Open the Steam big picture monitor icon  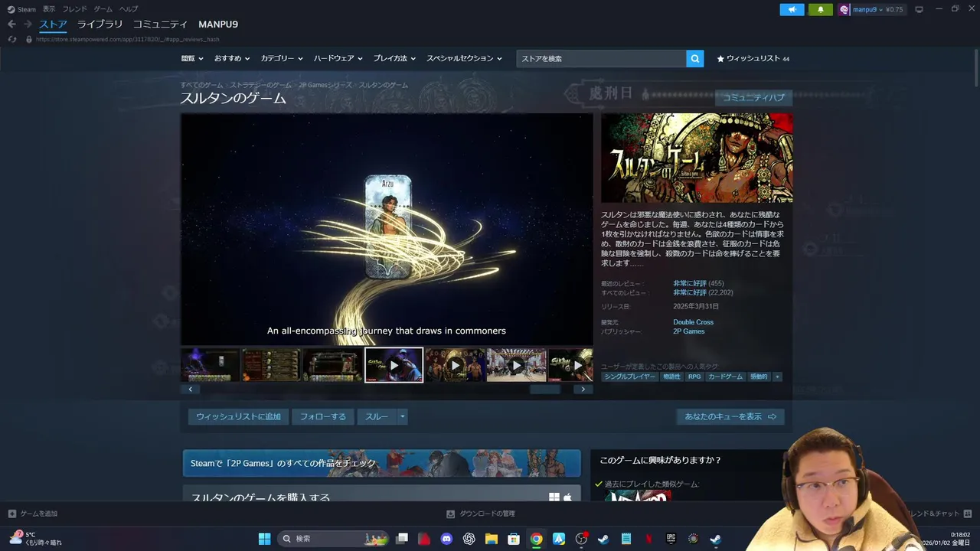(920, 9)
